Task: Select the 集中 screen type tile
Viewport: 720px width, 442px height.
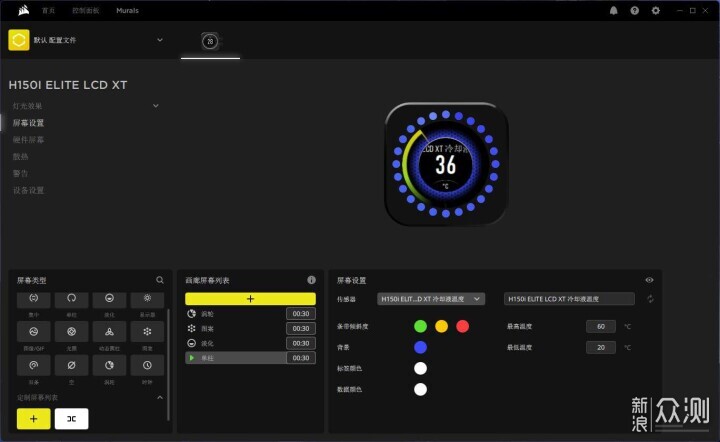Action: (34, 298)
